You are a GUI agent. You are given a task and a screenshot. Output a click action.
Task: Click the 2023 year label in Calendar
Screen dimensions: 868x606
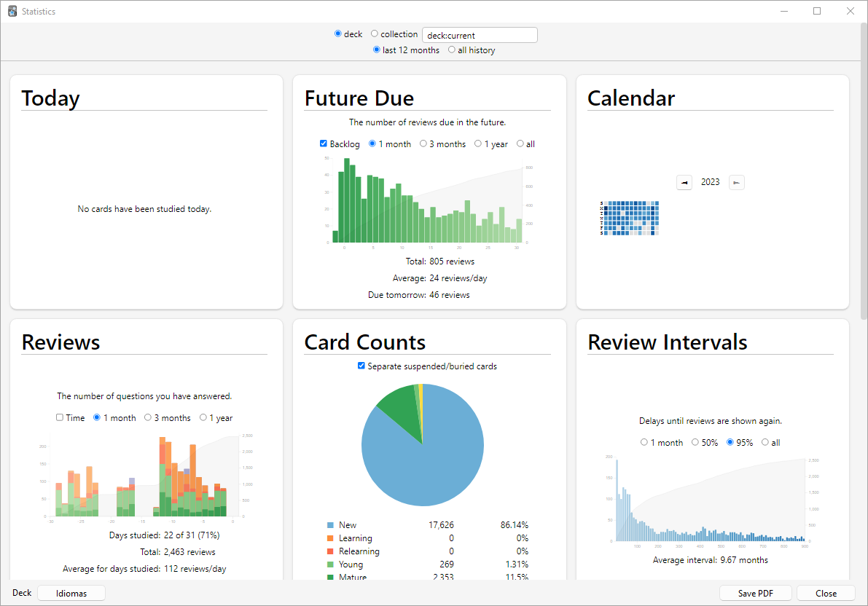coord(710,182)
